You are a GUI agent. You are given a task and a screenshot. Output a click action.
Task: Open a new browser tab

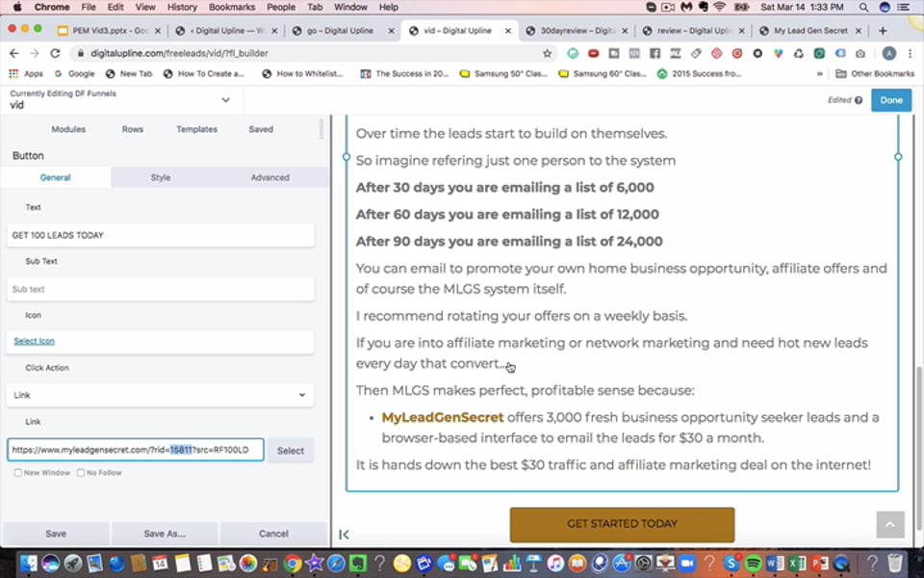pos(883,31)
